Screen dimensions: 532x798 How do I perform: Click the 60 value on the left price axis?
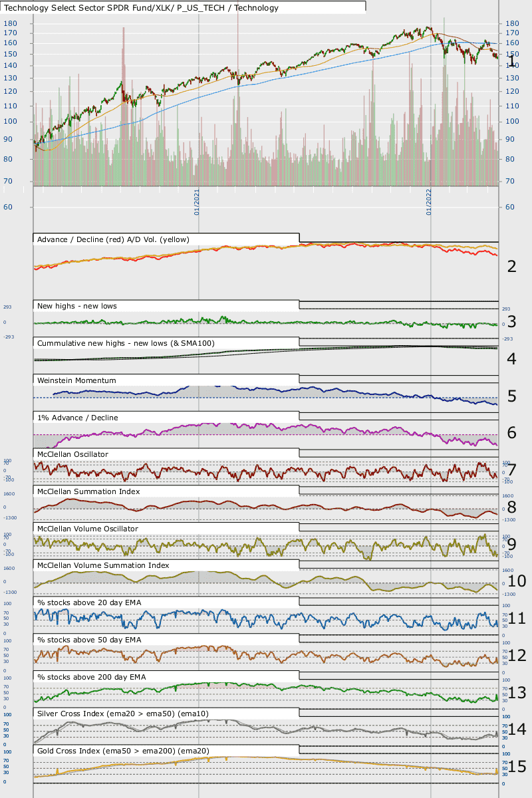tap(7, 207)
